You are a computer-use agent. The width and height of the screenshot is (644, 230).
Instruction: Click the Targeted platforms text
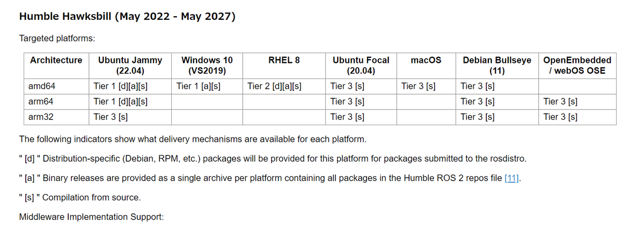pyautogui.click(x=57, y=38)
